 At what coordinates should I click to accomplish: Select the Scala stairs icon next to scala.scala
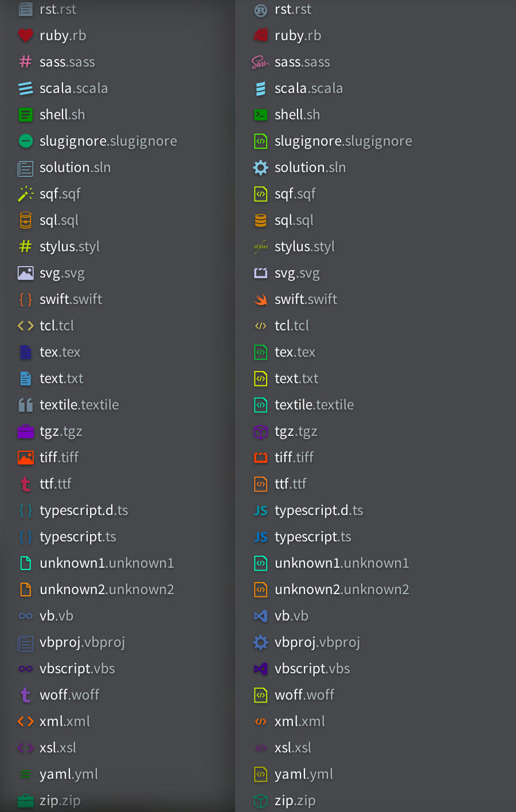point(25,88)
